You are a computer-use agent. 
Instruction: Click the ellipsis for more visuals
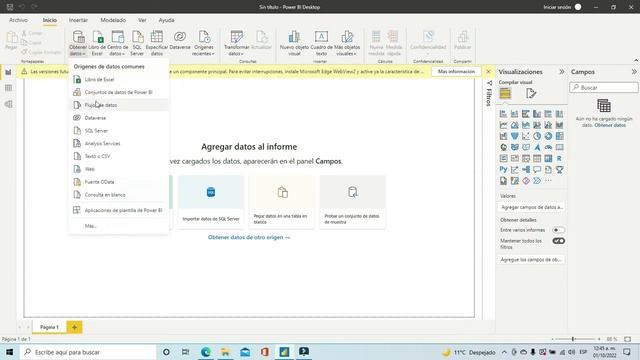tap(548, 181)
